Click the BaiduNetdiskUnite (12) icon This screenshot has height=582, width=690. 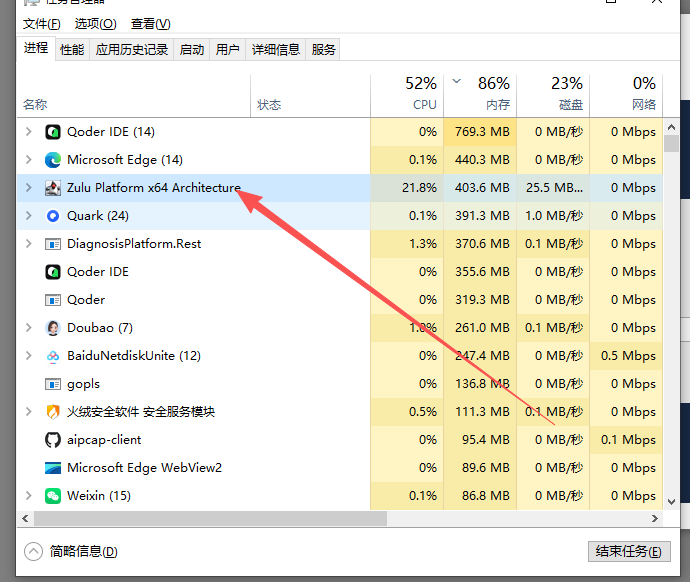tap(53, 356)
